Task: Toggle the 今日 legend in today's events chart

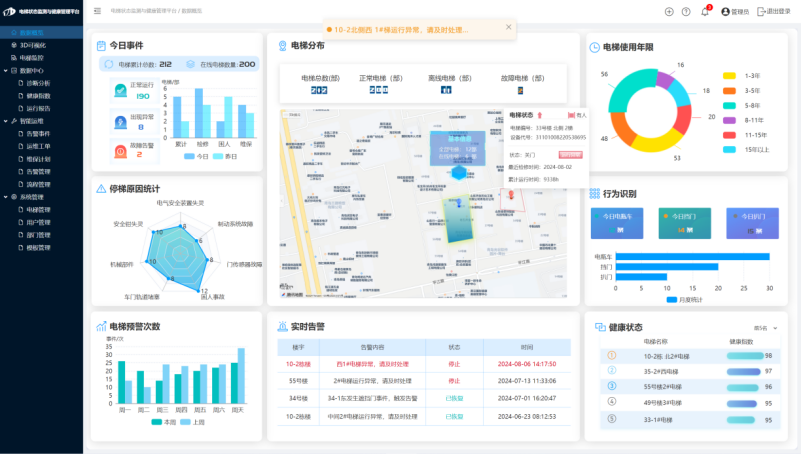Action: 197,156
